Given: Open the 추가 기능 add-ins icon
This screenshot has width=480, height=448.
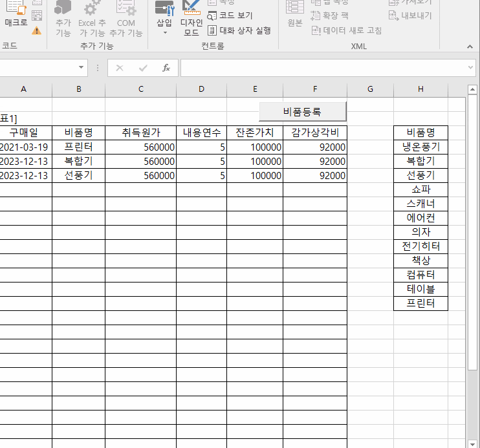Looking at the screenshot, I should (63, 19).
